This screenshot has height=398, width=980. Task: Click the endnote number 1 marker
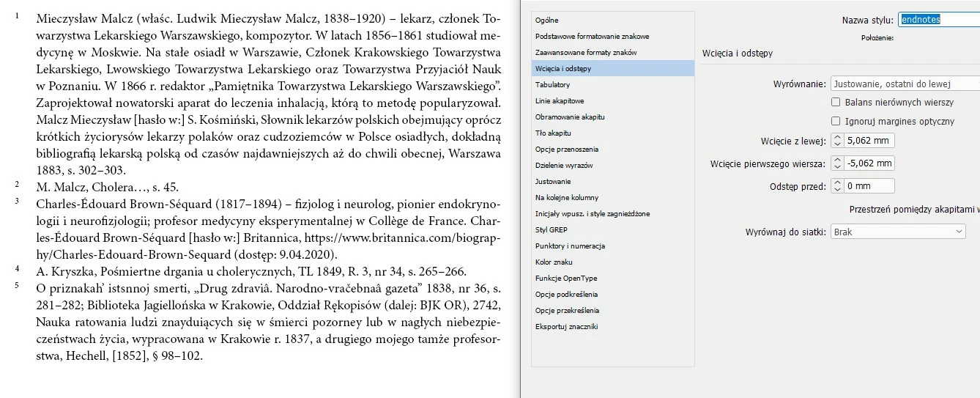17,16
